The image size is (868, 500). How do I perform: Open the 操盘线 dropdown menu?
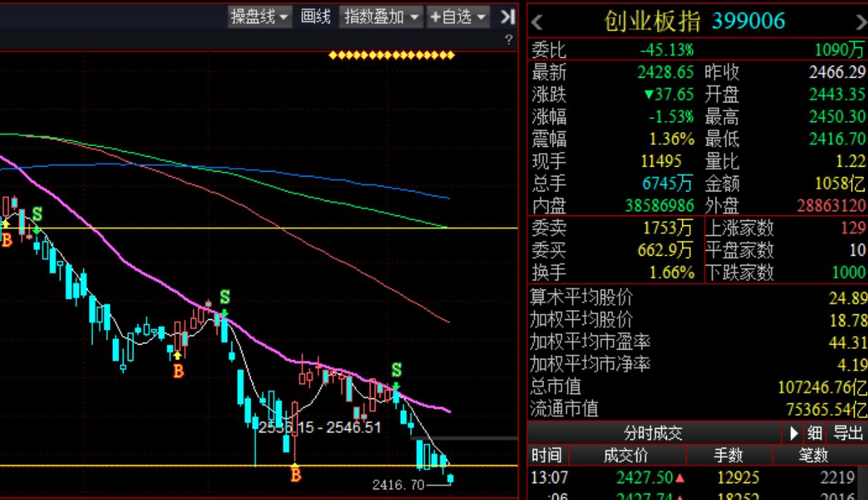click(x=260, y=17)
